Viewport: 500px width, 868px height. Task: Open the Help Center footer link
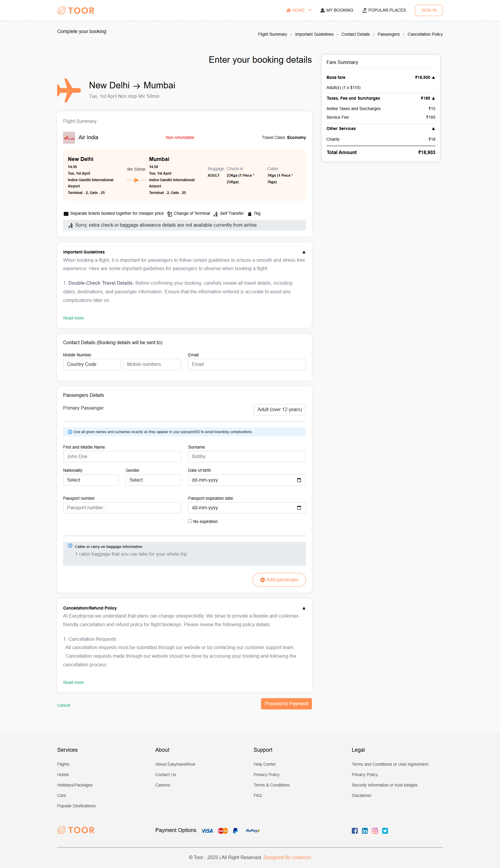click(265, 764)
